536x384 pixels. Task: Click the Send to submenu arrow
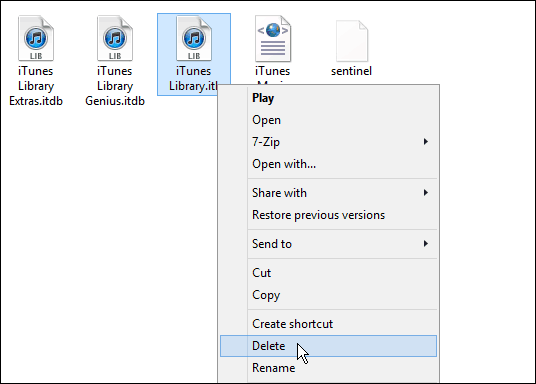426,243
